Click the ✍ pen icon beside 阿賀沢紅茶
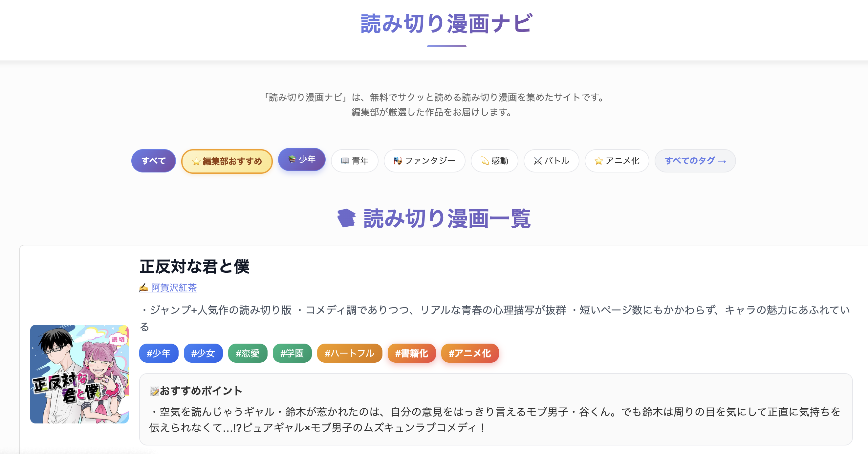This screenshot has width=868, height=454. pos(143,288)
